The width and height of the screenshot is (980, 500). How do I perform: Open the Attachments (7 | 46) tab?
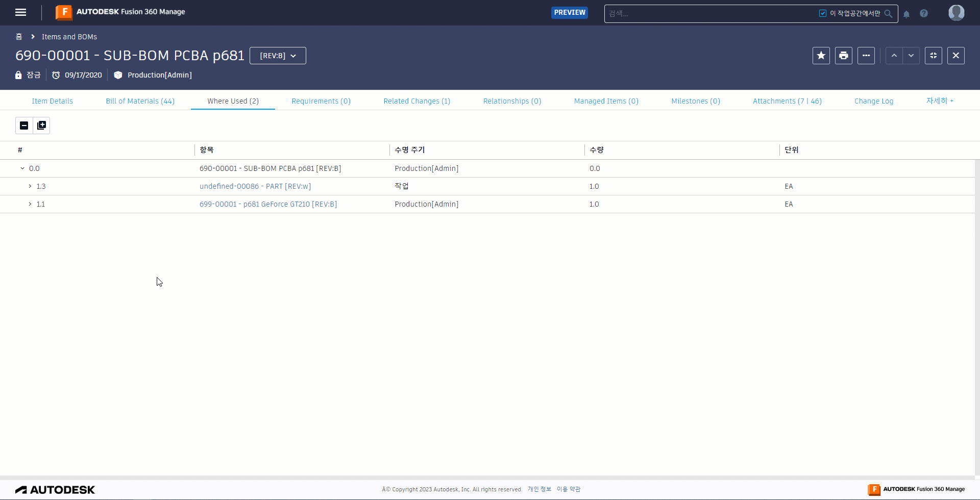tap(788, 101)
